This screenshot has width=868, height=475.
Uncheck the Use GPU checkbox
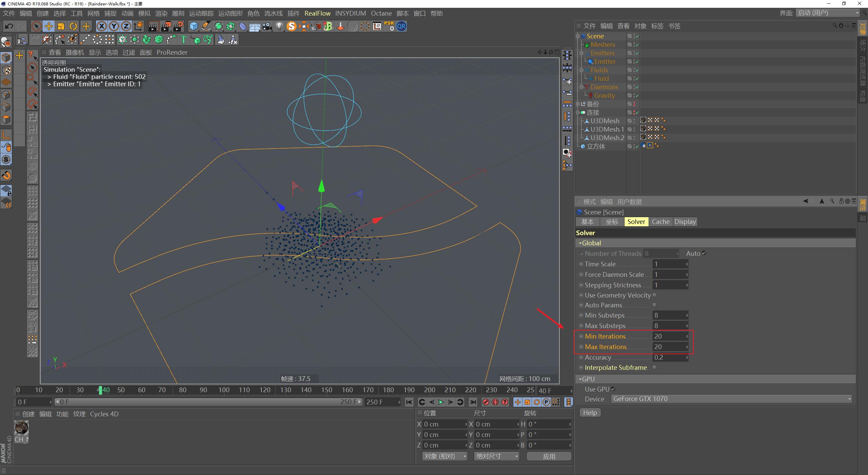coord(613,389)
